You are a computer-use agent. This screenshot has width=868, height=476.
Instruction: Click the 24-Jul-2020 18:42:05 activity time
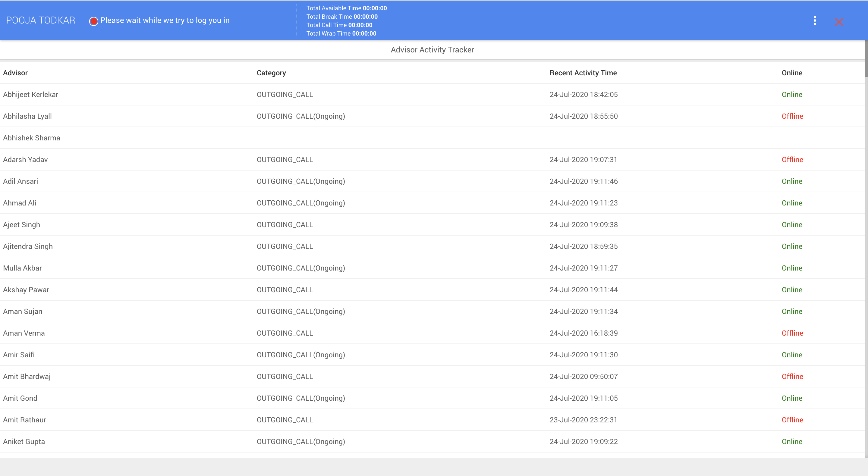pos(583,94)
